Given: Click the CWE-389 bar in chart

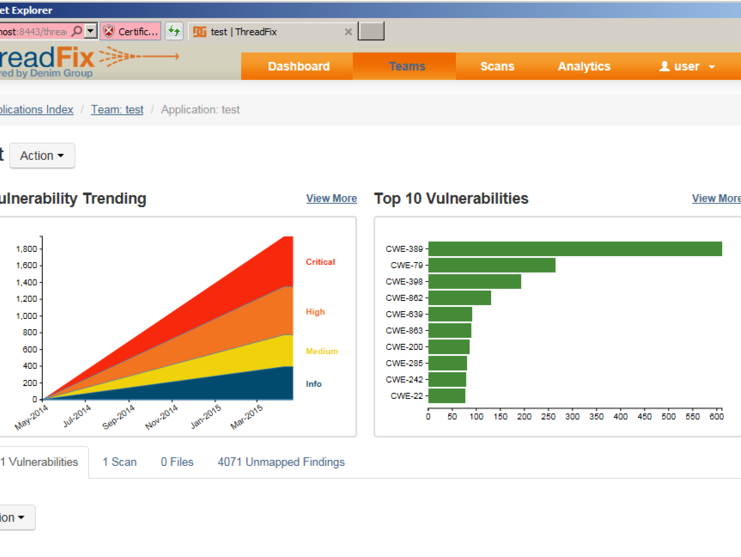Looking at the screenshot, I should click(x=574, y=249).
